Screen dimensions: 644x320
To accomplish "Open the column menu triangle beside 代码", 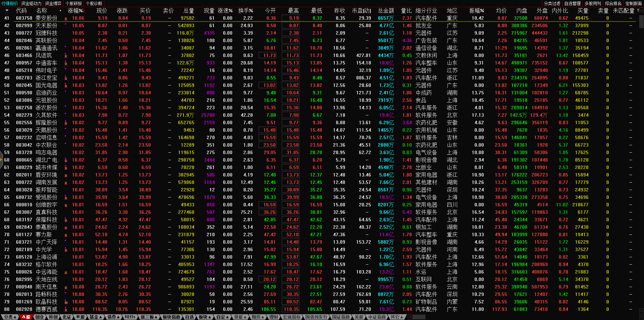I will point(7,11).
